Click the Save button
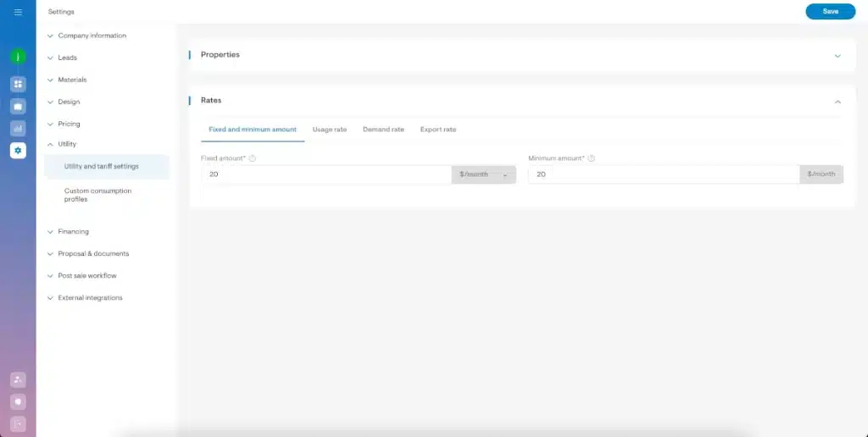Viewport: 868px width, 437px height. pos(831,12)
